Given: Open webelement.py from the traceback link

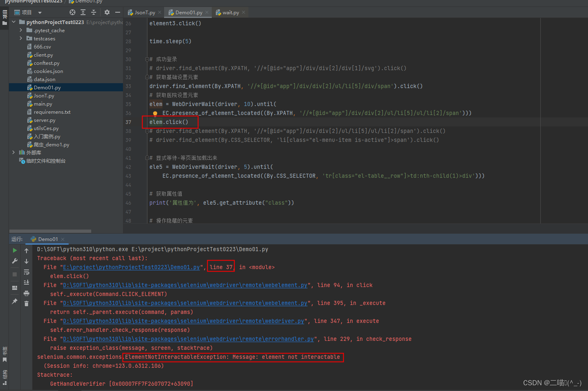Looking at the screenshot, I should (x=185, y=285).
